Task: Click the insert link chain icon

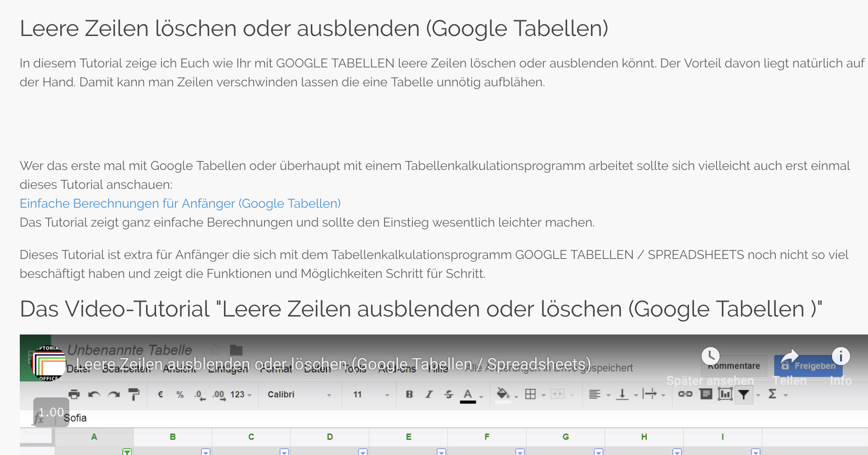Action: [x=685, y=394]
